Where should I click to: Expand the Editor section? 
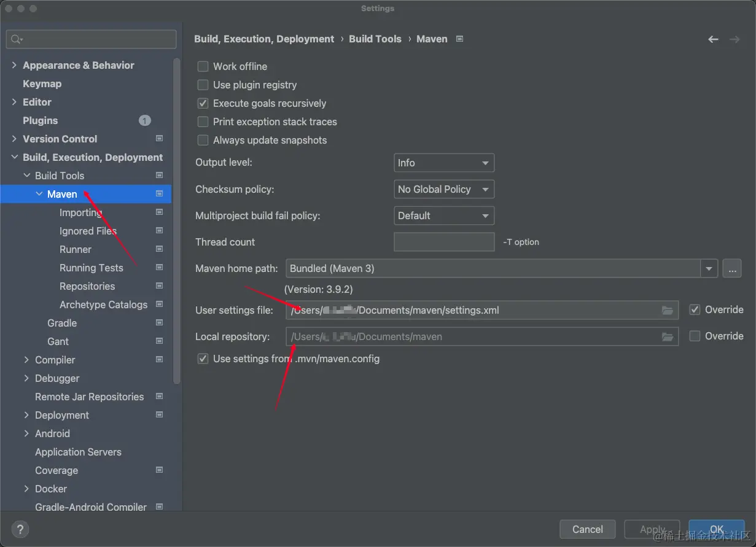point(15,102)
